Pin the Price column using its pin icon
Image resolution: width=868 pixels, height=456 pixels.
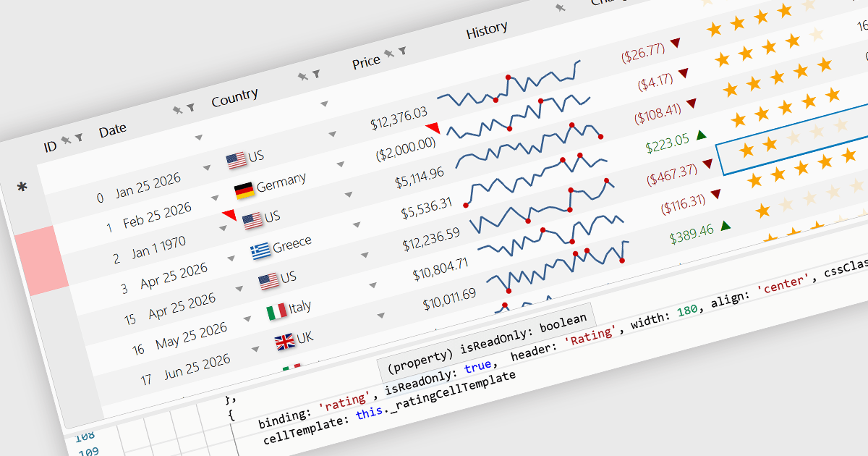pyautogui.click(x=389, y=54)
